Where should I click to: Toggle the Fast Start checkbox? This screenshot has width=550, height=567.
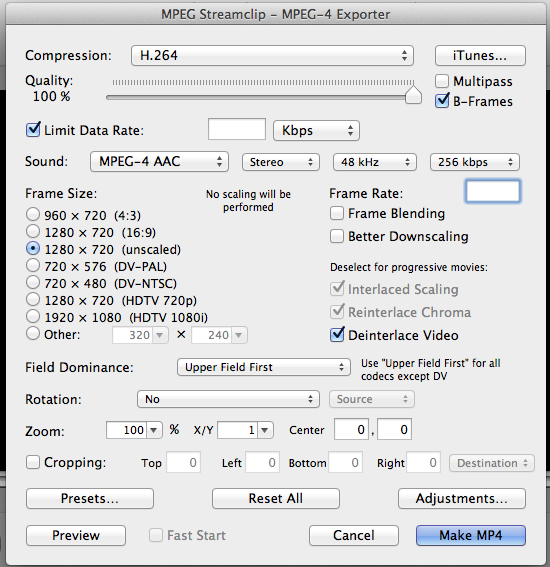(x=156, y=535)
